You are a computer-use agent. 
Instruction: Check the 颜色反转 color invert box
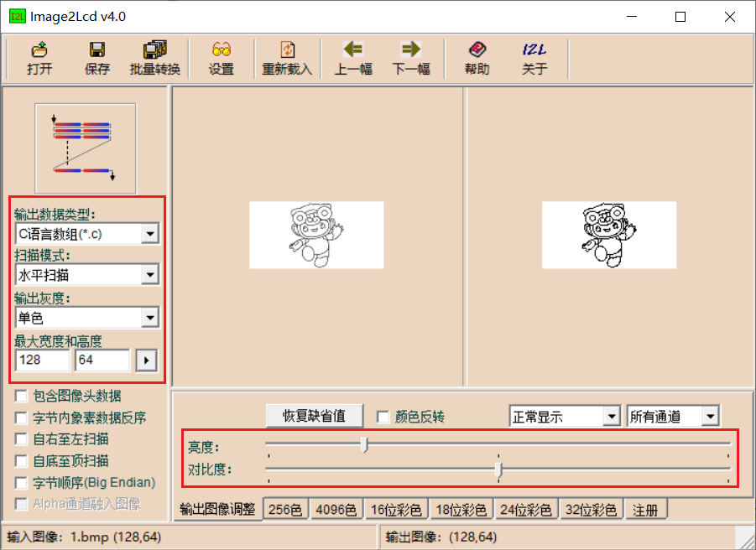point(383,417)
